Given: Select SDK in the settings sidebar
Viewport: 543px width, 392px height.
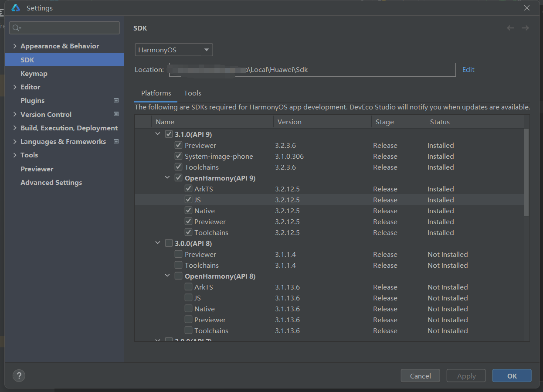Looking at the screenshot, I should coord(64,60).
